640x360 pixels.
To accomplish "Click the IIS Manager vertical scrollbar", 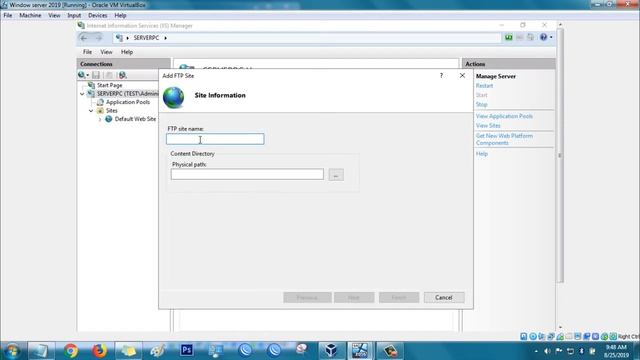I will 560,155.
